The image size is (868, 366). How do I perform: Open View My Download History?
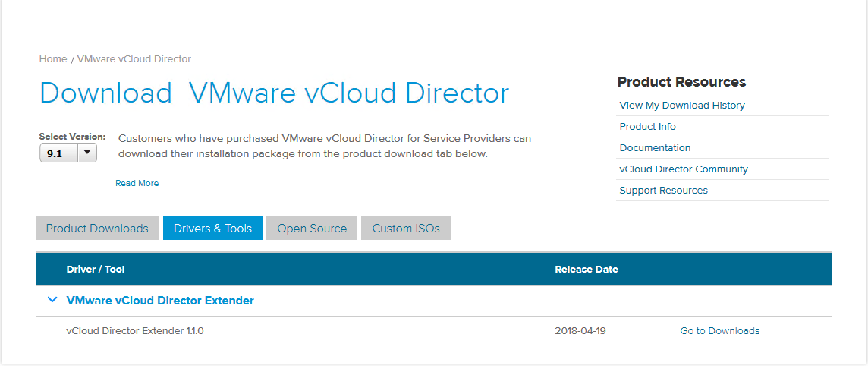coord(682,106)
